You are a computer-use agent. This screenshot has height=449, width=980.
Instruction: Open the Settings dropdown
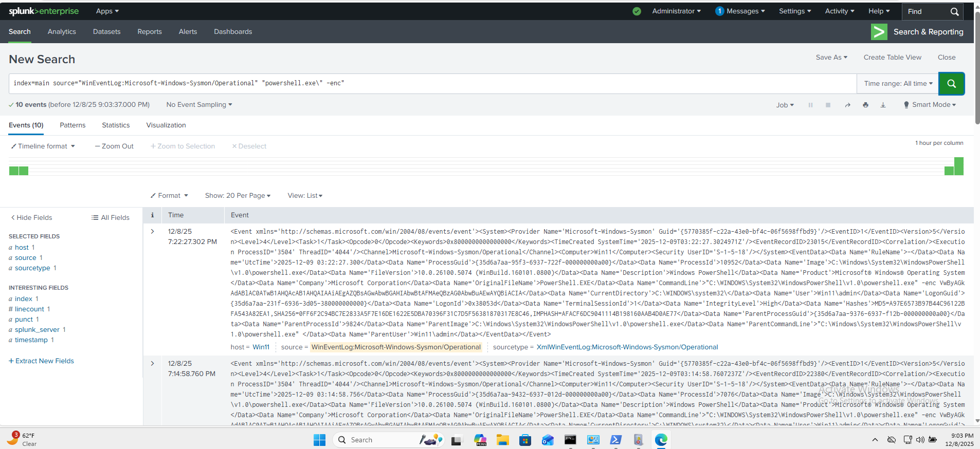pos(795,11)
